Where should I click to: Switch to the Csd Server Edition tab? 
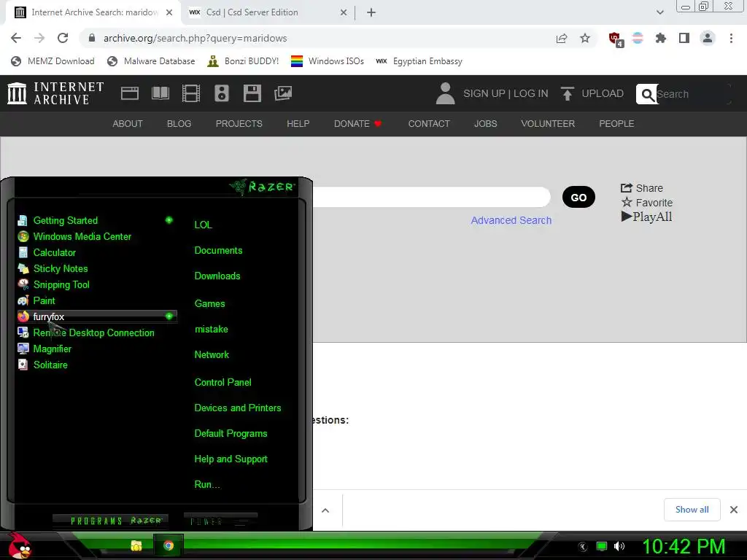pyautogui.click(x=268, y=12)
